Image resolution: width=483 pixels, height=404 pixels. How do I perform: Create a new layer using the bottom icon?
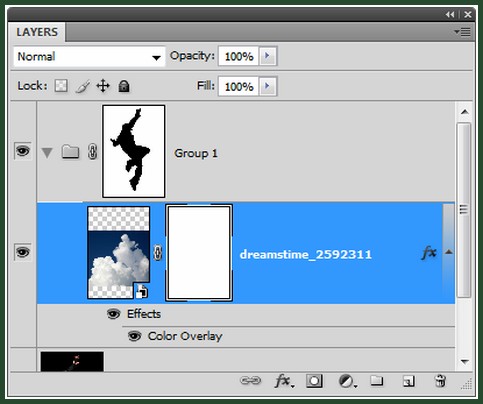pos(408,381)
